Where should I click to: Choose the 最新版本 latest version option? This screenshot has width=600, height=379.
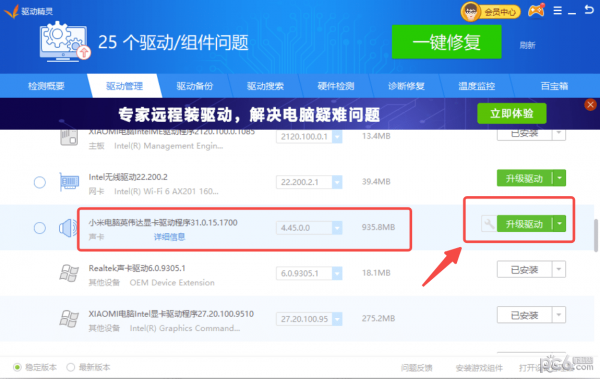click(88, 368)
